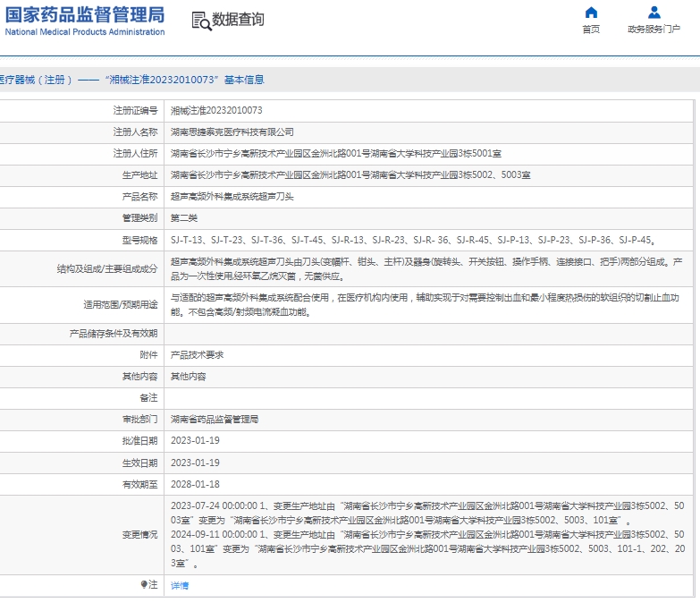Select 湖南思捷泰克医疗科技有限公司 registrant name
Viewport: 700px width, 603px height.
coord(232,132)
